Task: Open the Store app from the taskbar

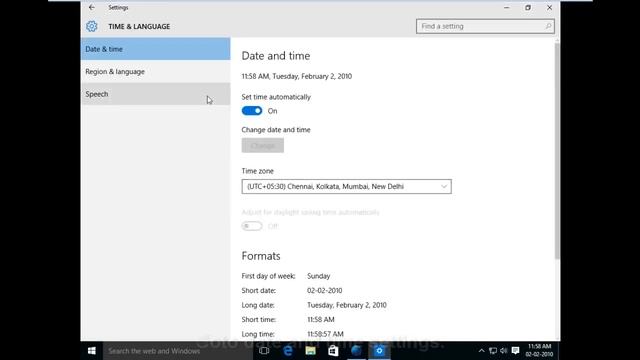Action: 333,351
